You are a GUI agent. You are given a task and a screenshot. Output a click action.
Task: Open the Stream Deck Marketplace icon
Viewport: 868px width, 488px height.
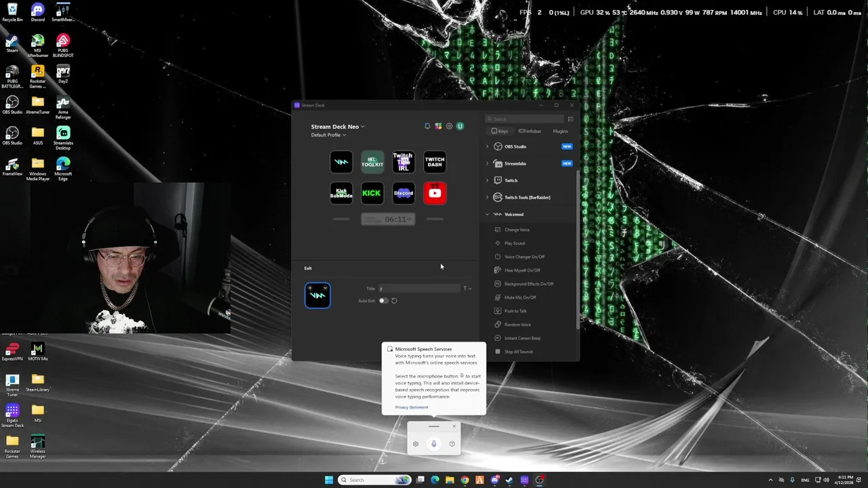click(x=438, y=126)
